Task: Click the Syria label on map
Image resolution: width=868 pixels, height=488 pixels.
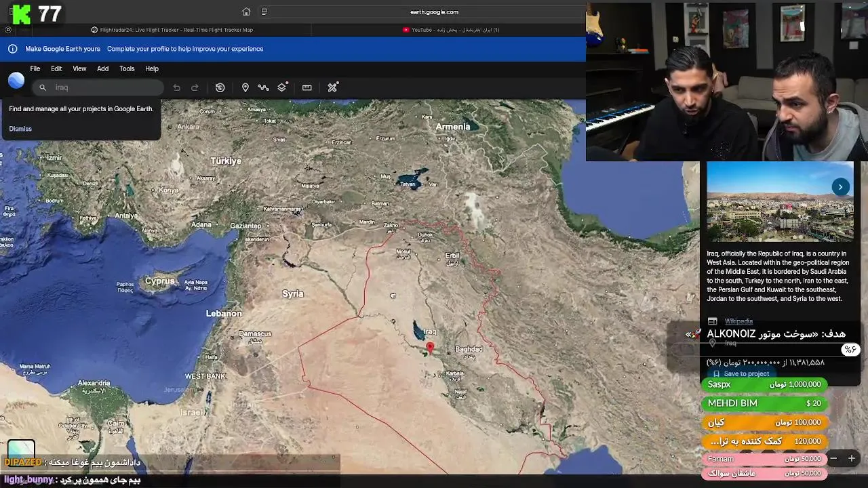Action: 293,293
